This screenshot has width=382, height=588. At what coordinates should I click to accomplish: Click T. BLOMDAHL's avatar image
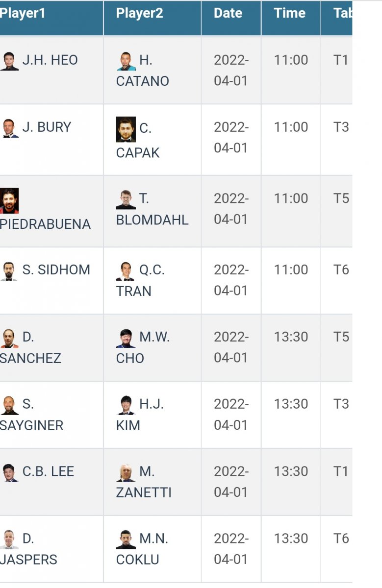point(126,199)
